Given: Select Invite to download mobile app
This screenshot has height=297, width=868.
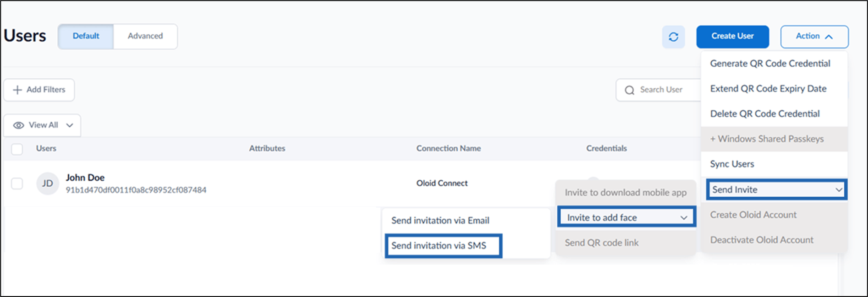Looking at the screenshot, I should pos(626,193).
